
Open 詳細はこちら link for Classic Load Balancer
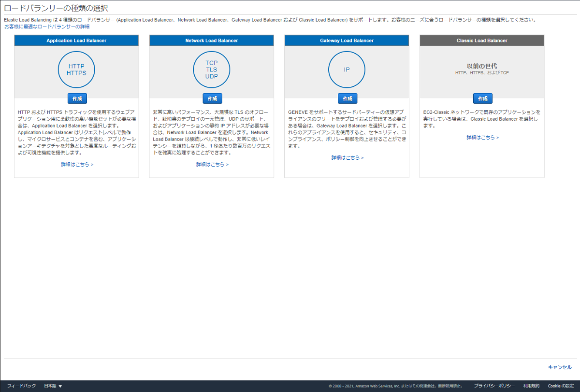pyautogui.click(x=482, y=138)
